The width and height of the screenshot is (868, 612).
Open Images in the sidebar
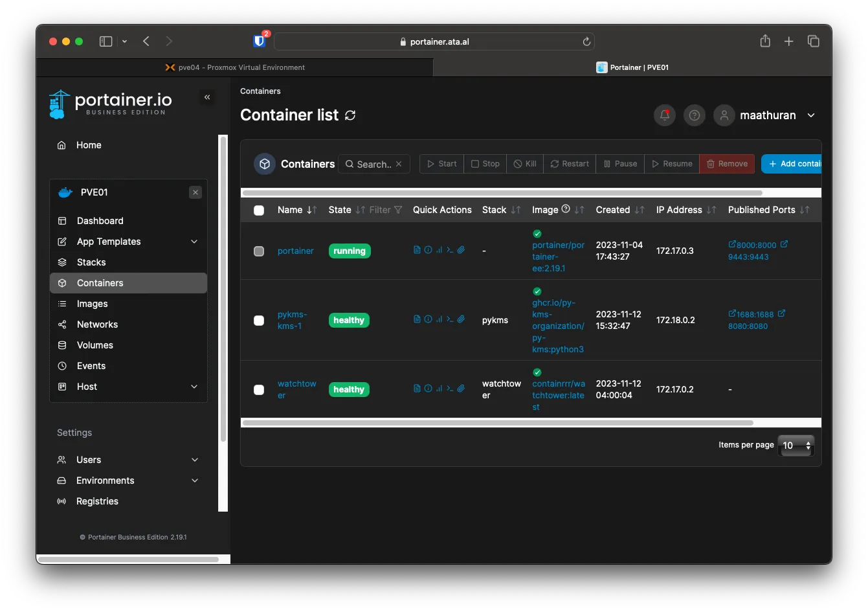pyautogui.click(x=93, y=304)
